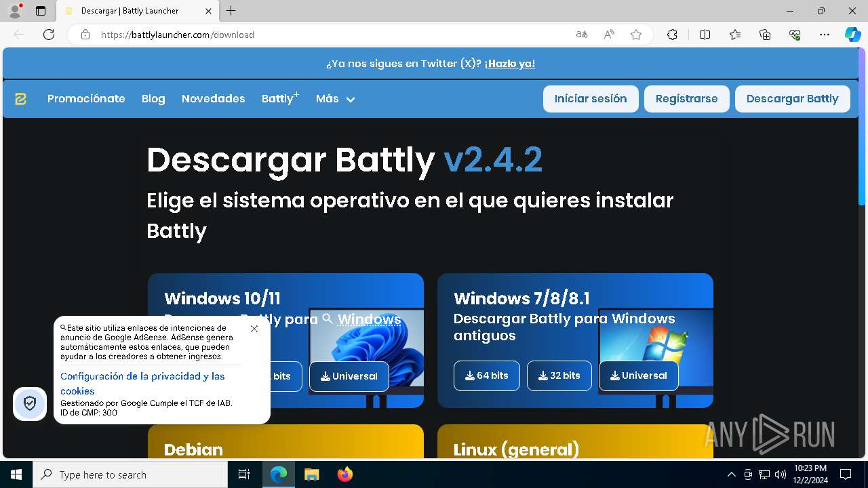Click the Debian download card heading

click(x=193, y=450)
